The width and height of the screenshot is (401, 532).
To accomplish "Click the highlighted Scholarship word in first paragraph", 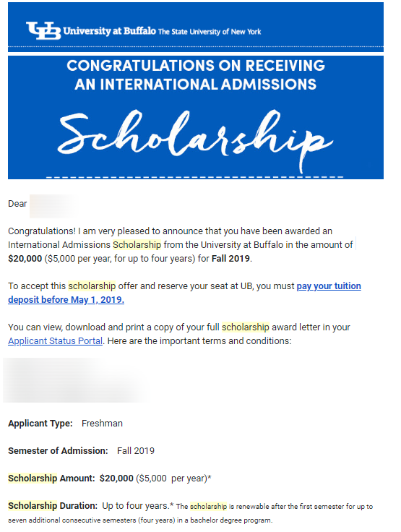I will point(137,244).
